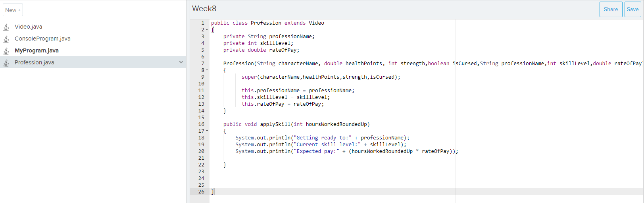The height and width of the screenshot is (203, 644).
Task: Click the 'Expected pay:' println line
Action: tap(347, 151)
